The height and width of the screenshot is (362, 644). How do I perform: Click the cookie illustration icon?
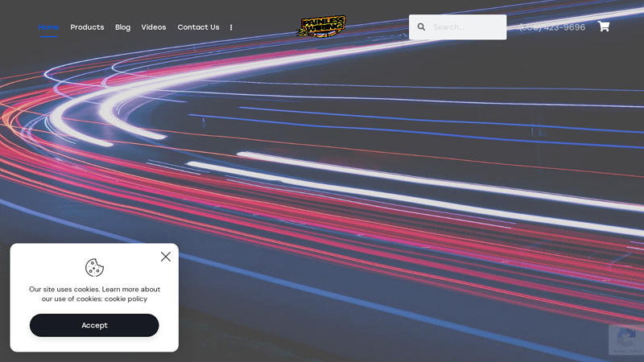94,267
